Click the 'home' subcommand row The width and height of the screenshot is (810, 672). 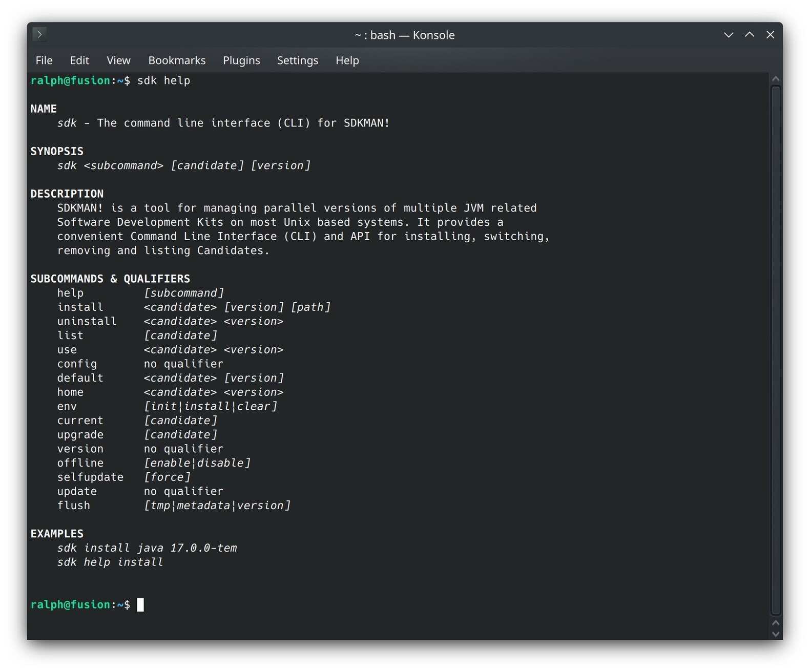point(170,392)
